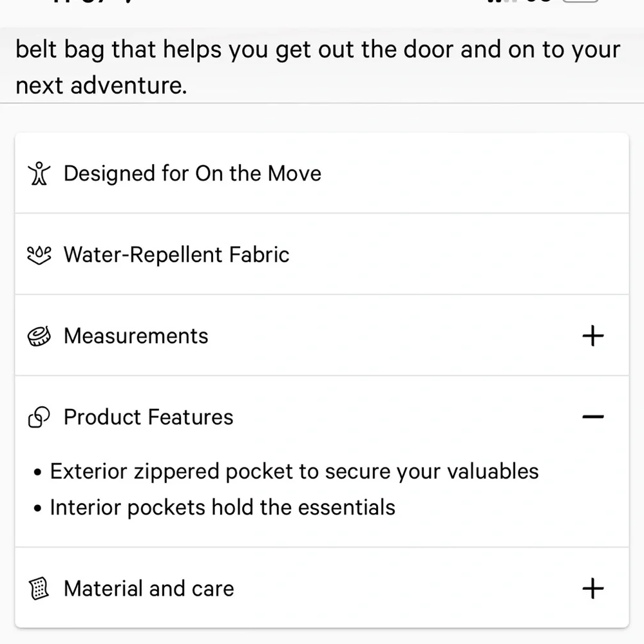Tap the 'next adventure.' description line

[x=101, y=85]
